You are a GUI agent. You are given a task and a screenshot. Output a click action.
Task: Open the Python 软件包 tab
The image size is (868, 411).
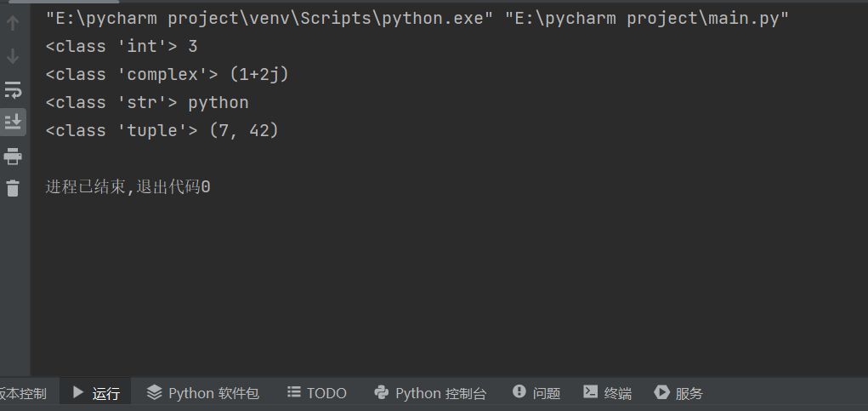click(202, 393)
